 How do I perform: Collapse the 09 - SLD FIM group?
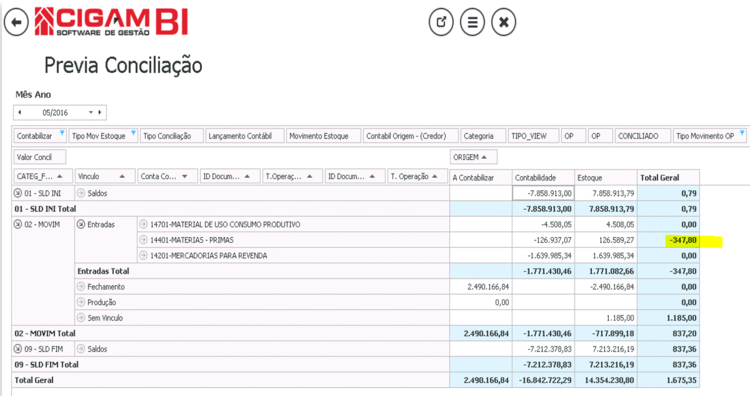18,349
